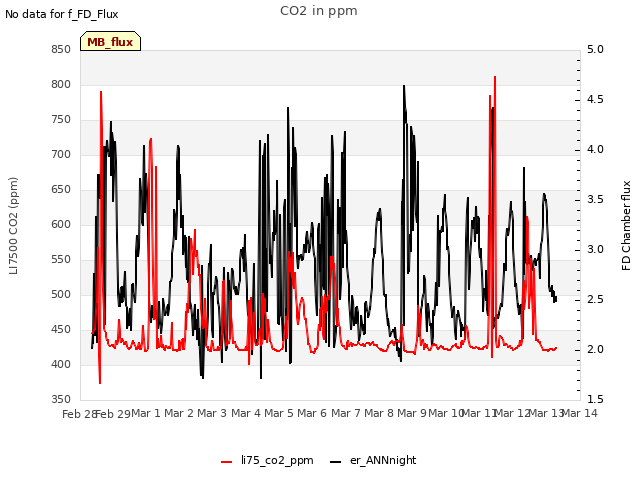The height and width of the screenshot is (480, 640).
Task: Click the 'FD Chamber flux' axis title
Action: pos(626,226)
